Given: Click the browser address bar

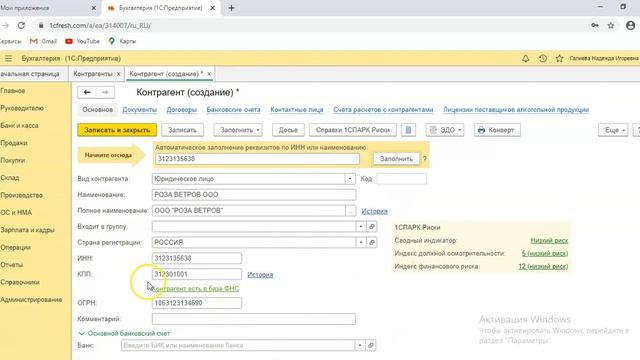Looking at the screenshot, I should [x=310, y=25].
